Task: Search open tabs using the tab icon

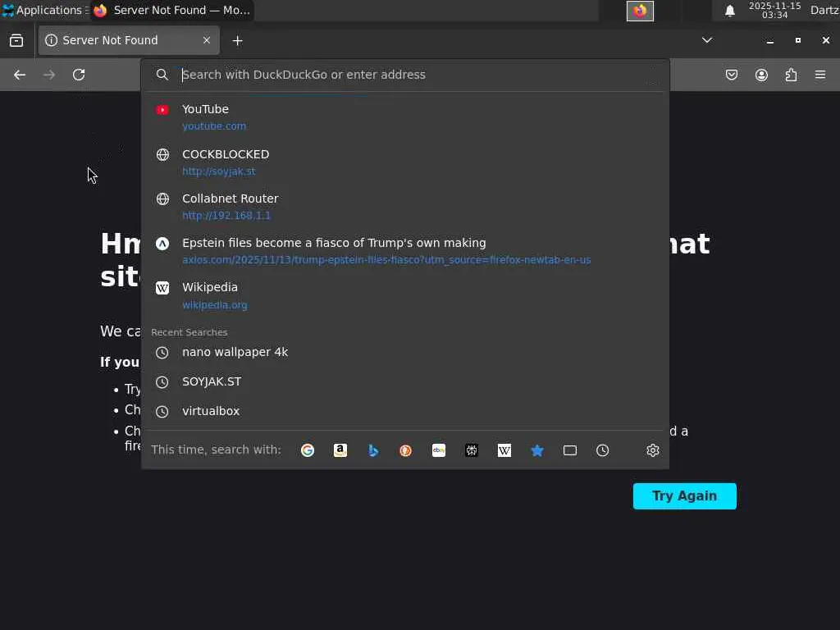Action: 570,450
